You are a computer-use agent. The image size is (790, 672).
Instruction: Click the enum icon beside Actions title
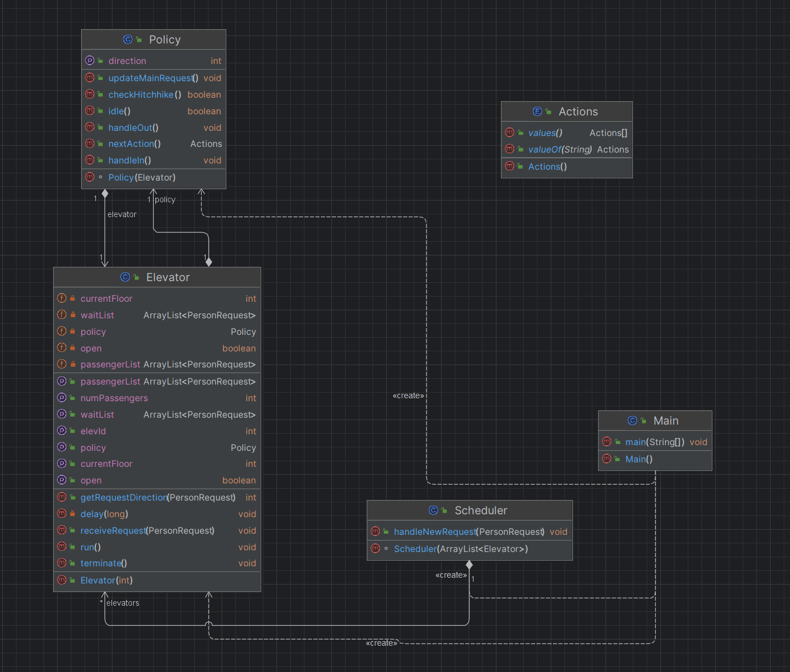(x=538, y=111)
